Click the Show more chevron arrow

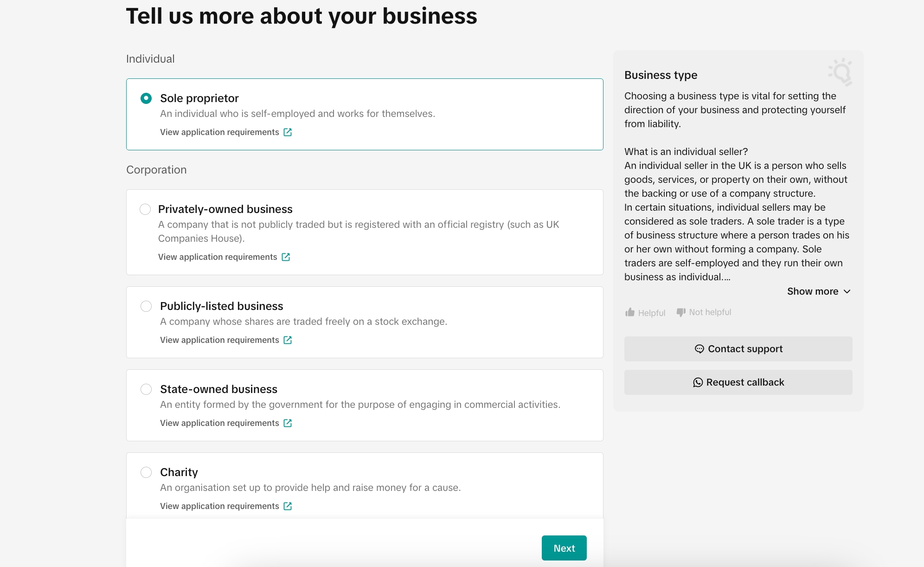(847, 291)
